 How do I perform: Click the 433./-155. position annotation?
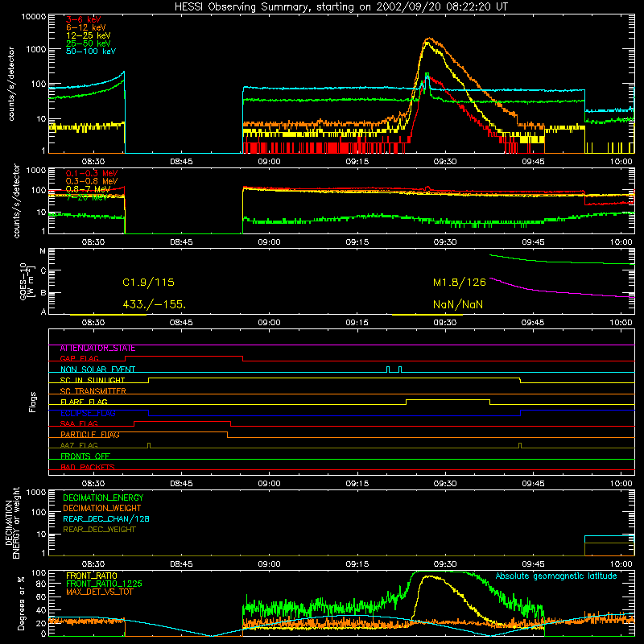pyautogui.click(x=155, y=305)
